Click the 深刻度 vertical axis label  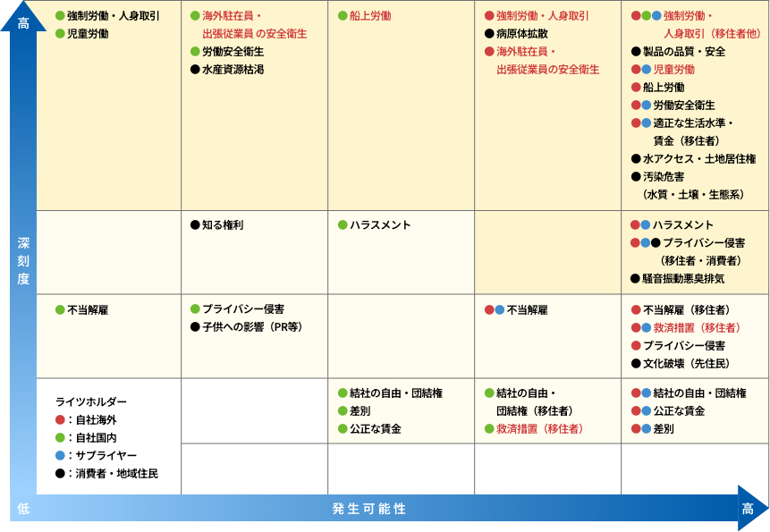[x=23, y=261]
